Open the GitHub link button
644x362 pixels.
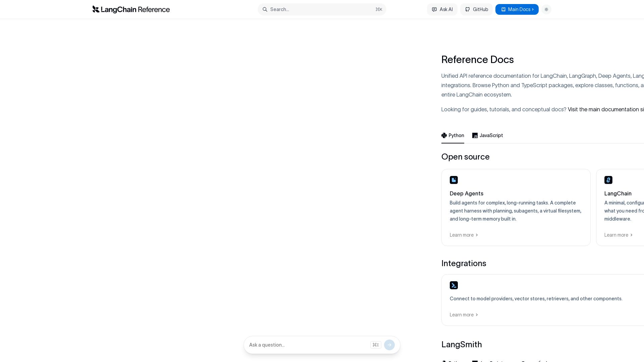476,9
